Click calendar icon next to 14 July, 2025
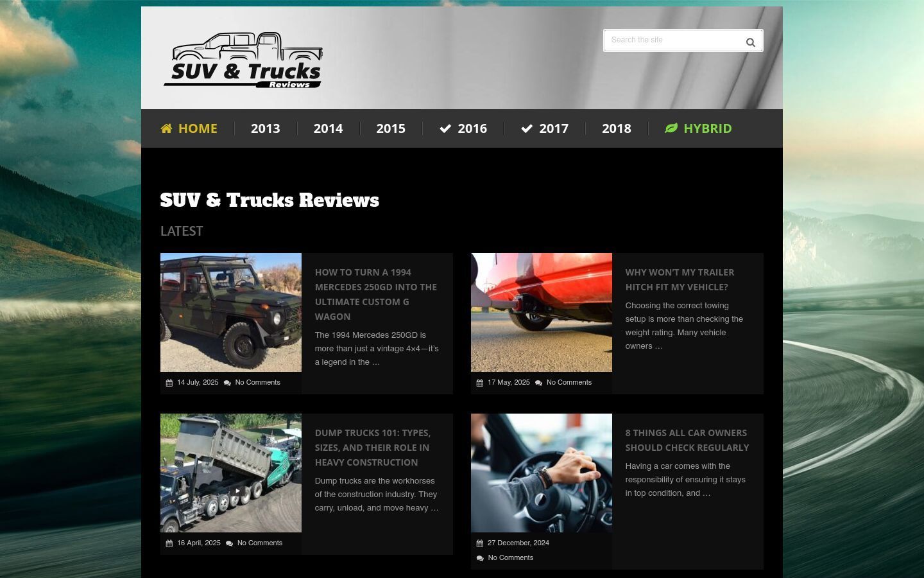The width and height of the screenshot is (924, 578). pos(169,383)
